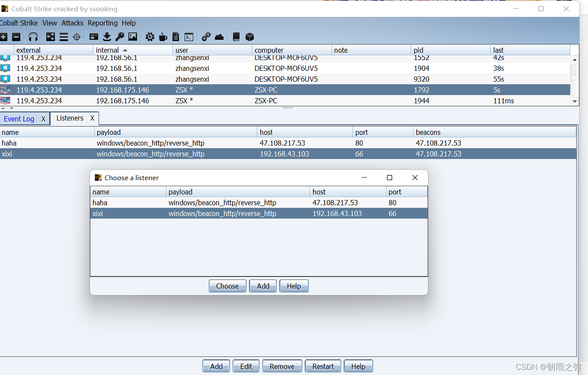This screenshot has width=588, height=375.
Task: Click the terminal scripted web delivery icon
Action: (189, 37)
